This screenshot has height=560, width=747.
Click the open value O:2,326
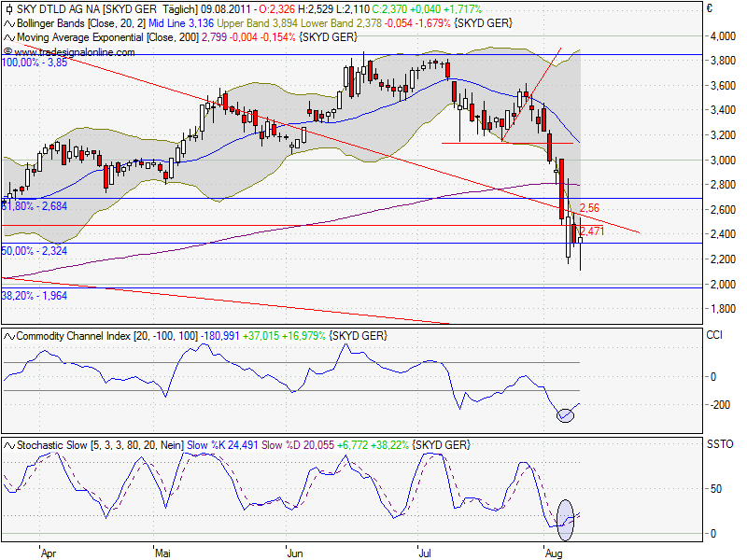277,9
